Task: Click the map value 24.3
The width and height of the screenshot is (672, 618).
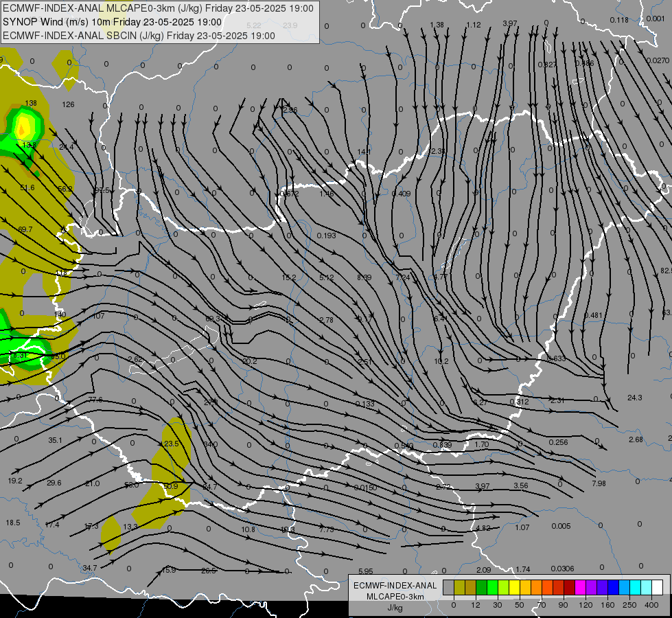Action: [635, 398]
